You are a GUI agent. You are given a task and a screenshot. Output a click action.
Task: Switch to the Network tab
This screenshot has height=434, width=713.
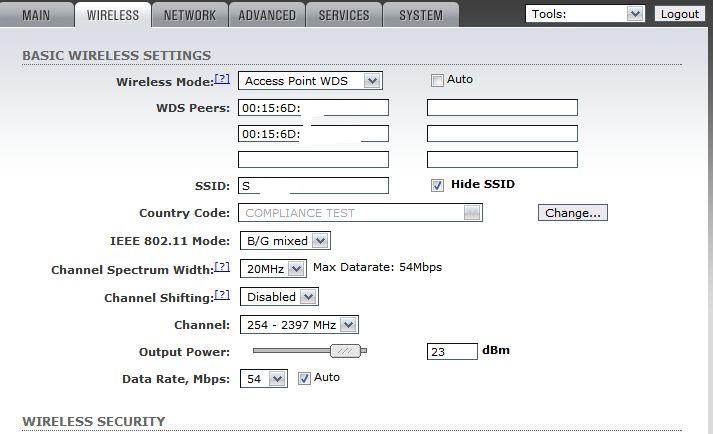tap(190, 15)
